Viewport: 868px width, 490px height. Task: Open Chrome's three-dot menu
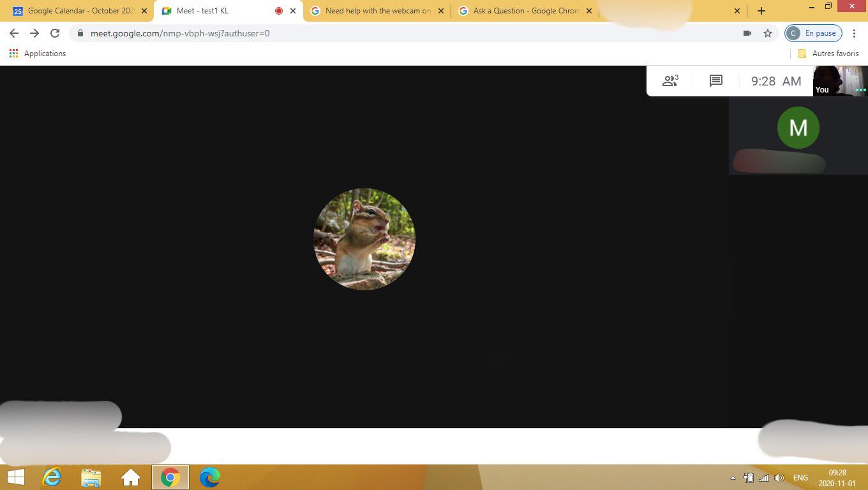[855, 33]
